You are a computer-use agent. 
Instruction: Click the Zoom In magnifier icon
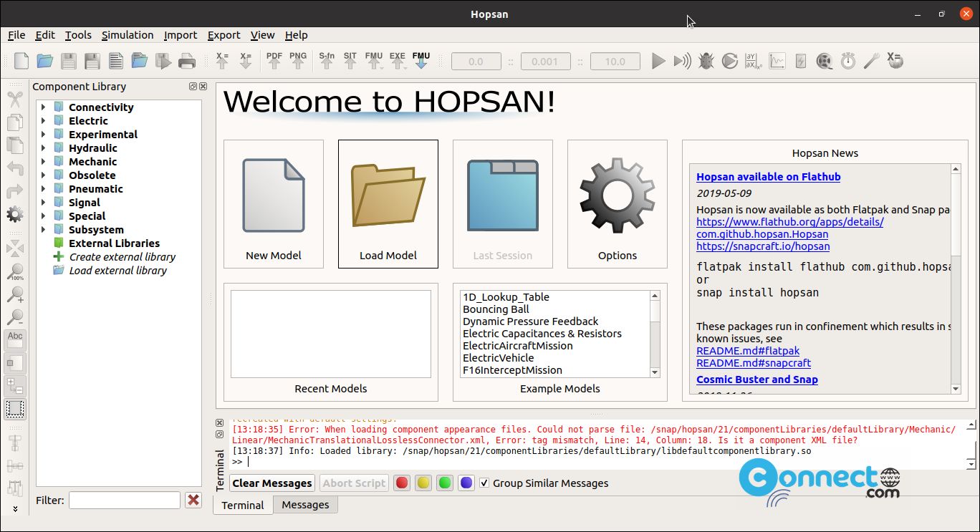click(x=15, y=294)
